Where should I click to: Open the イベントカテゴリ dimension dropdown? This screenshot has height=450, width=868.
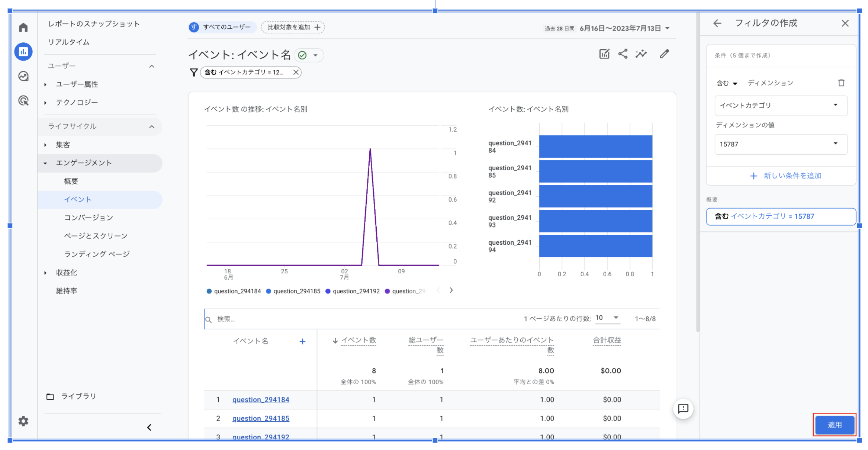pyautogui.click(x=781, y=106)
